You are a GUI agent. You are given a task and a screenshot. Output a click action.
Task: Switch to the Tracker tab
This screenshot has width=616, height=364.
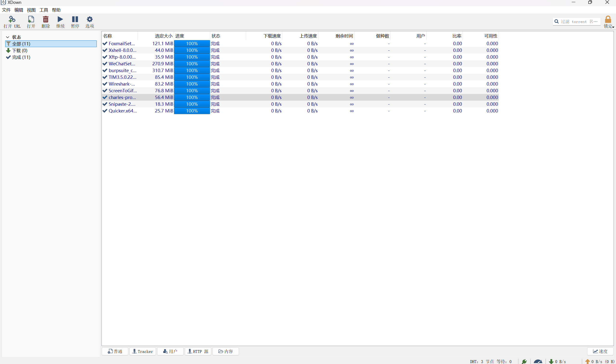[x=143, y=351]
